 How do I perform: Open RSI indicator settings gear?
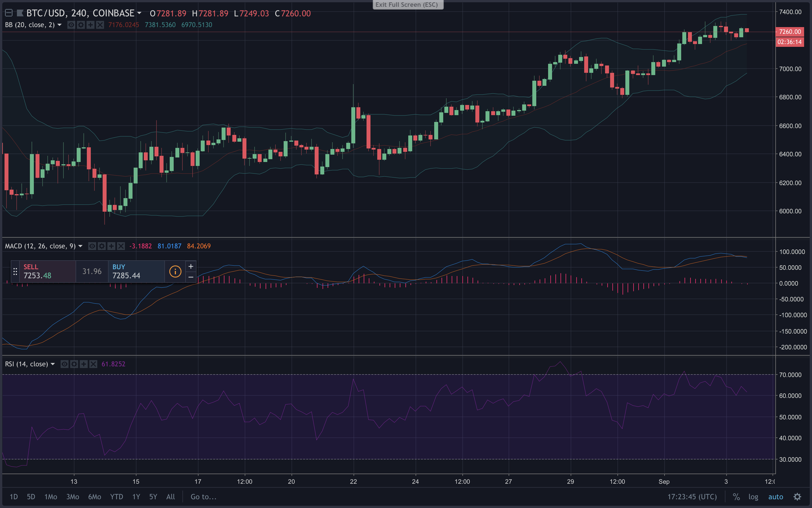coord(74,364)
